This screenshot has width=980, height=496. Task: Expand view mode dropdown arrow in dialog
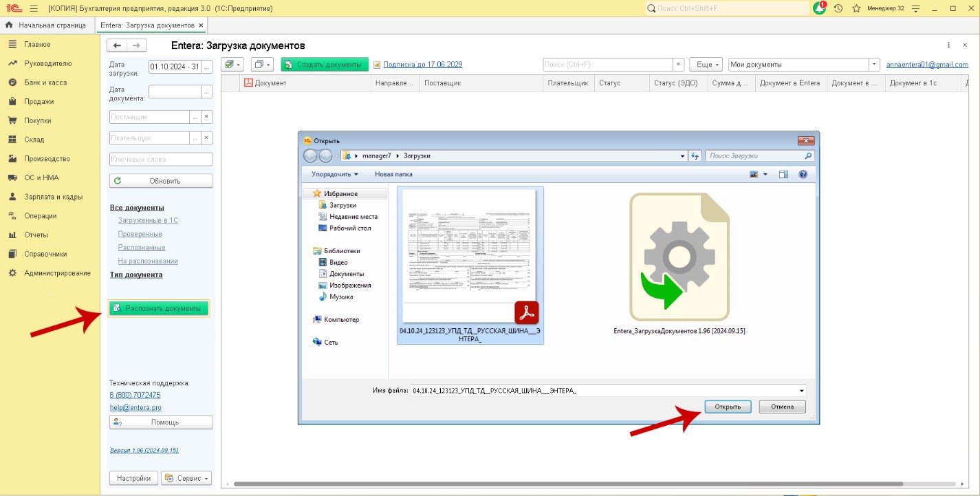pos(765,175)
